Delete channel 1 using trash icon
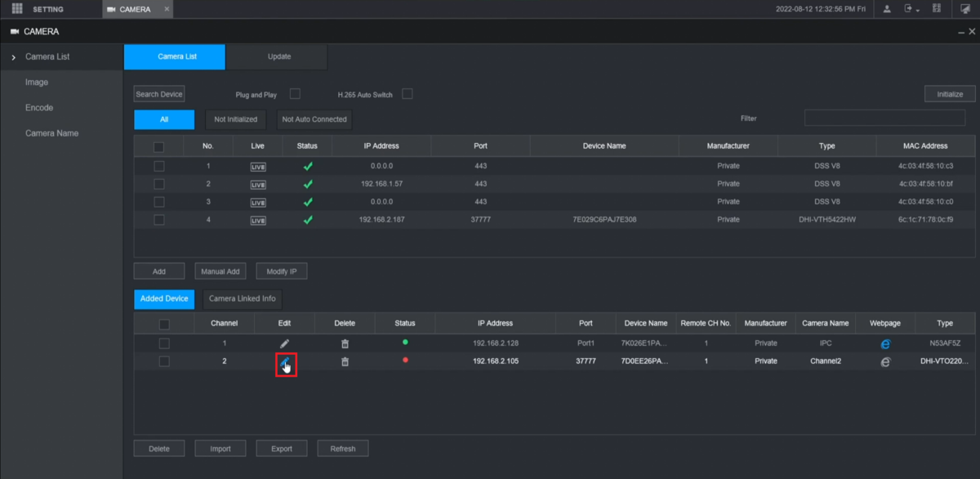The image size is (980, 479). 345,343
